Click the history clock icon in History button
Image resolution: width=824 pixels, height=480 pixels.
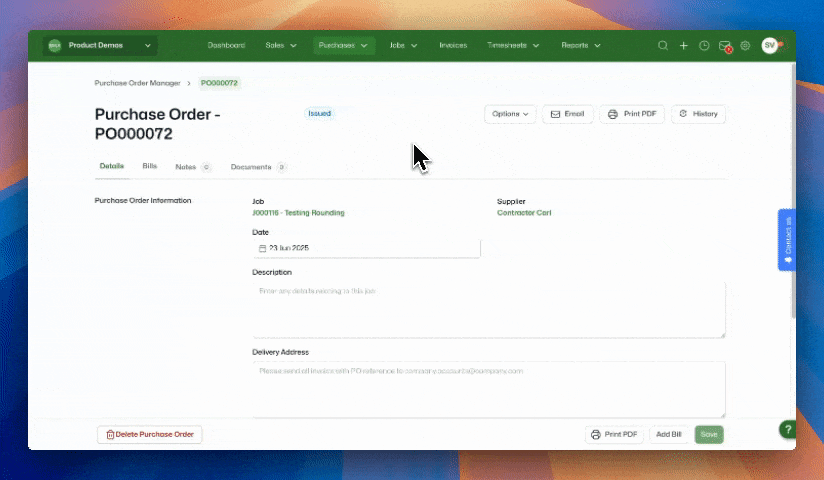point(683,114)
